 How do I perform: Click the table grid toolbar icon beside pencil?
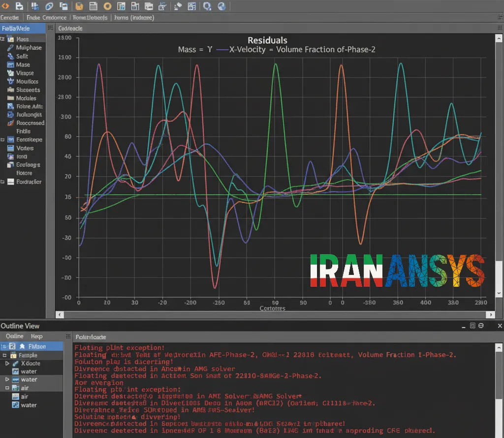click(192, 6)
